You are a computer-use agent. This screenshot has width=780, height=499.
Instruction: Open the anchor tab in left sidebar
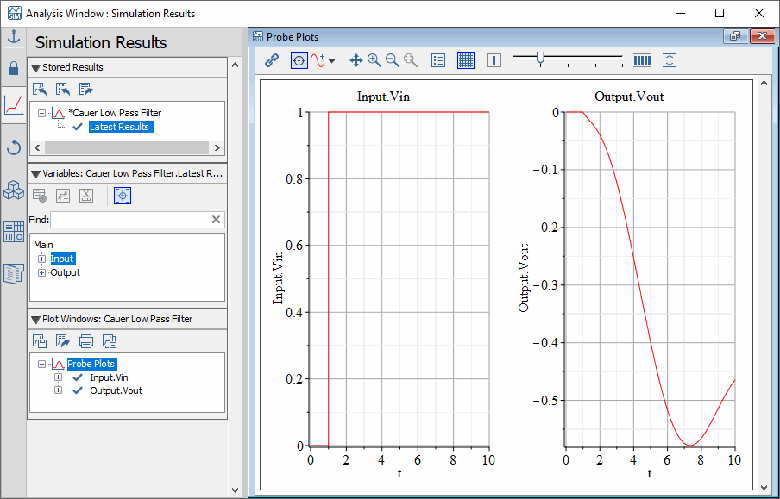tap(13, 37)
